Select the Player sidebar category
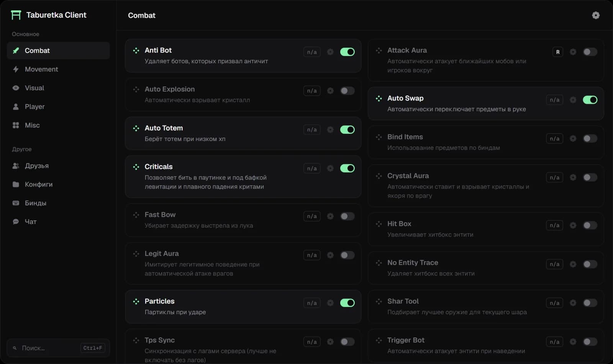The image size is (613, 364). pyautogui.click(x=58, y=107)
